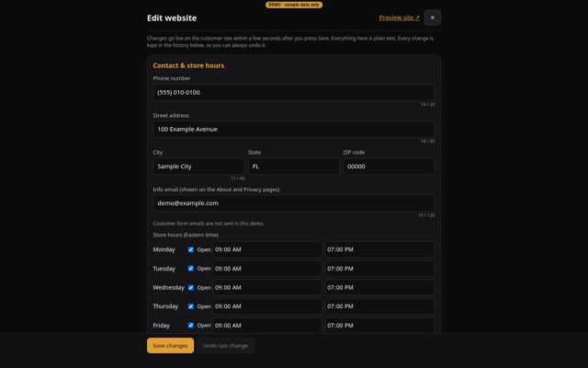
Task: Focus the Street address input
Action: click(x=294, y=129)
